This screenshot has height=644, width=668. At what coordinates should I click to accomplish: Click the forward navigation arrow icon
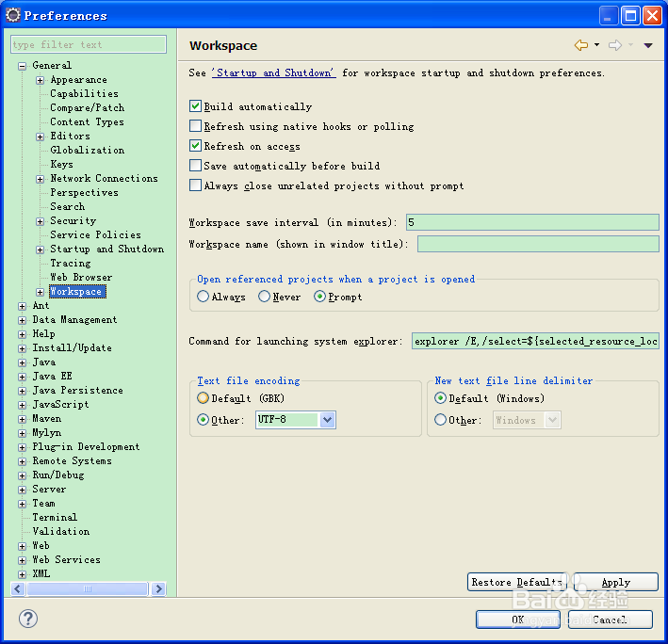614,45
